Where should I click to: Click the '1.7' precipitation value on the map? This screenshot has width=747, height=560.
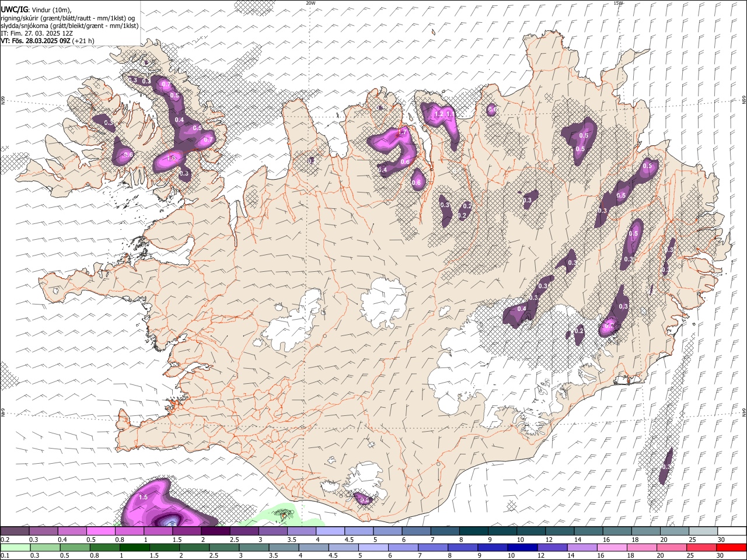[x=402, y=133]
